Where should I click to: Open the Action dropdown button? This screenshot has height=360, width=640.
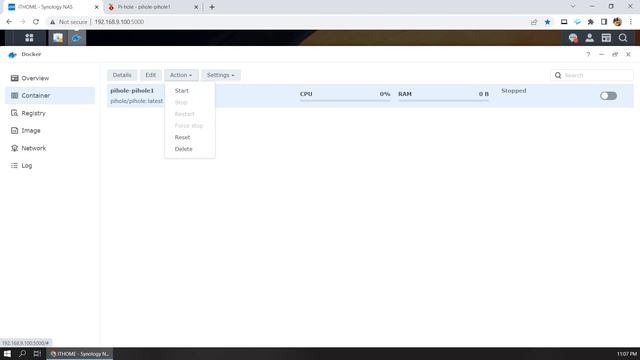pos(181,75)
